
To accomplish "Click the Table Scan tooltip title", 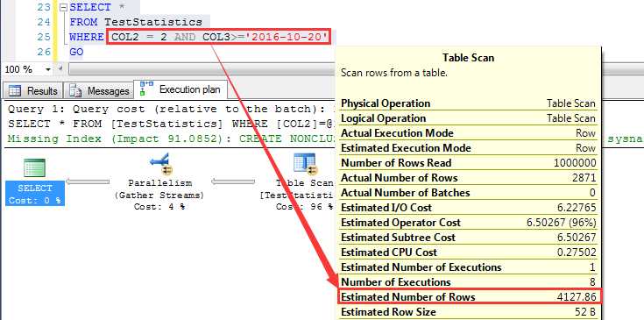I will click(x=468, y=58).
